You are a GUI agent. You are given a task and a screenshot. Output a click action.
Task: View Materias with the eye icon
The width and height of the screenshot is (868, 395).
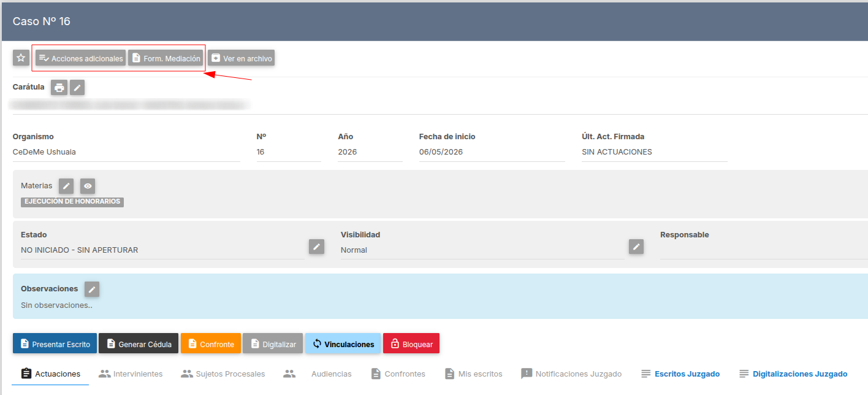tap(88, 186)
